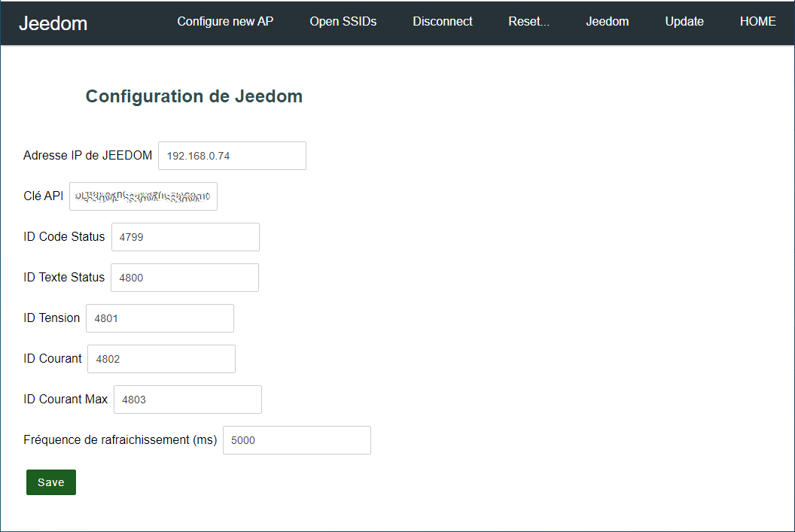Viewport: 795px width, 532px height.
Task: Click the Adresse IP de JEEDOM label
Action: click(x=88, y=156)
